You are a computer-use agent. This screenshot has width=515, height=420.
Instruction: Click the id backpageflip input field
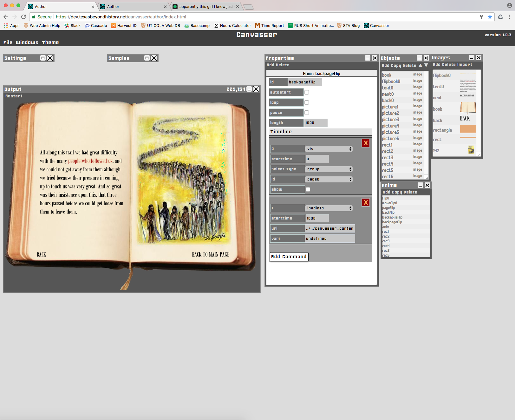305,82
